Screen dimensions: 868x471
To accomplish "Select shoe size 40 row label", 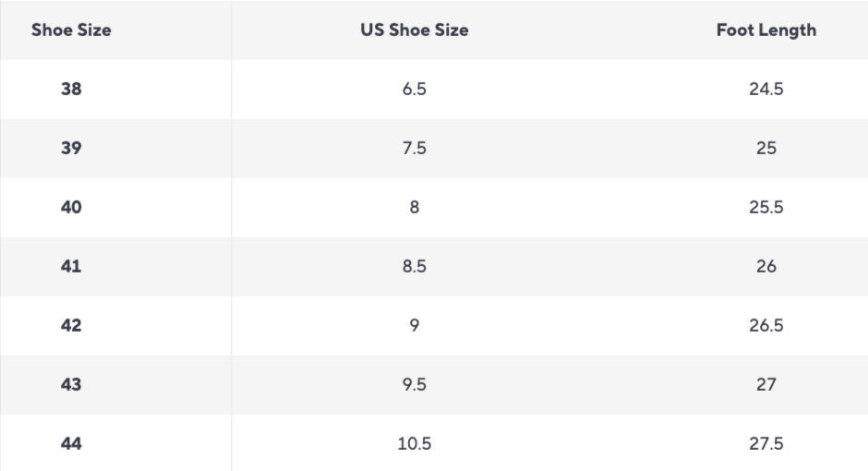I will coord(71,208).
